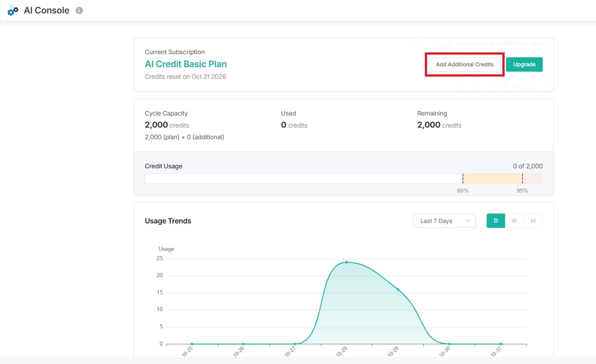The image size is (596, 364).
Task: Open the info icon beside AI Console
Action: point(79,11)
